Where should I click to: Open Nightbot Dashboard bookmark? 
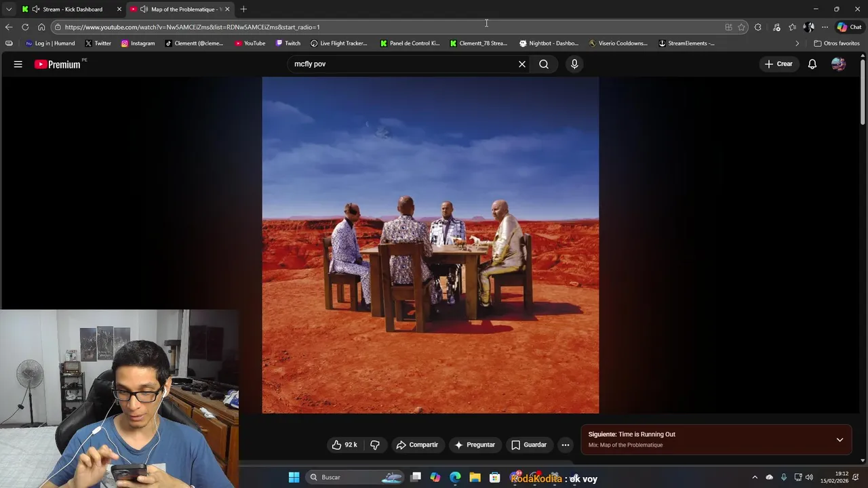[549, 43]
